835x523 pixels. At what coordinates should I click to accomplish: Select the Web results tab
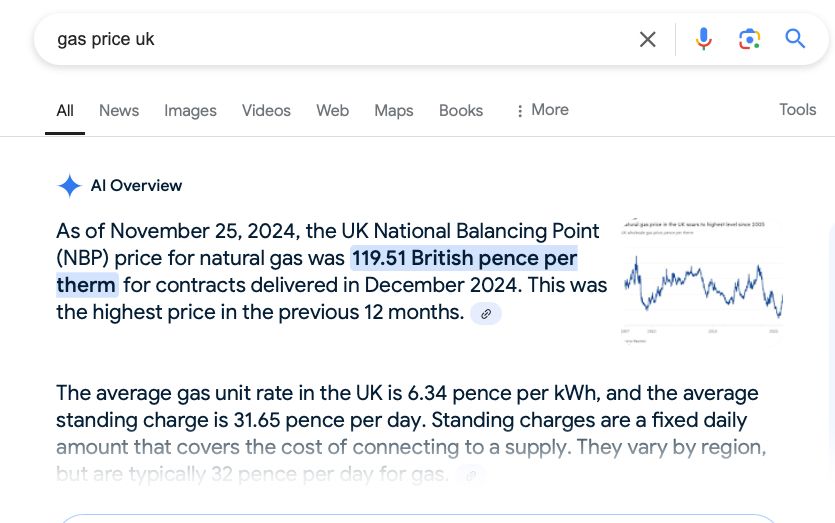point(332,111)
